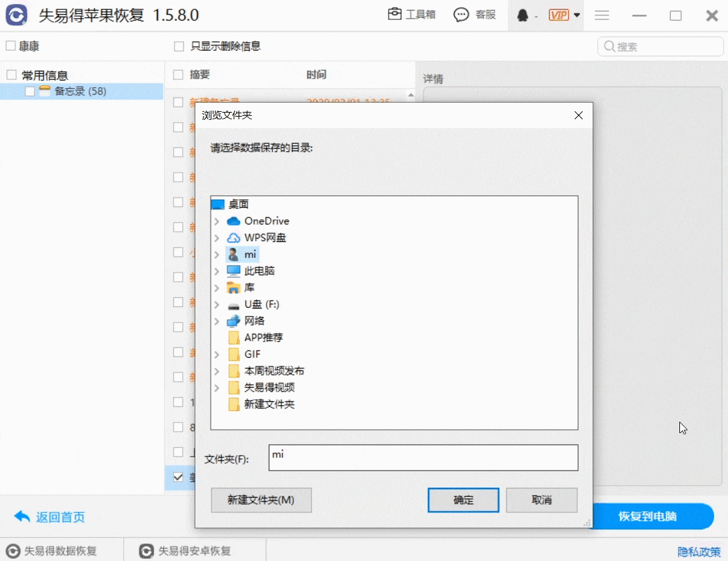The width and height of the screenshot is (728, 561).
Task: Check the 常用信息 category checkbox
Action: click(x=11, y=75)
